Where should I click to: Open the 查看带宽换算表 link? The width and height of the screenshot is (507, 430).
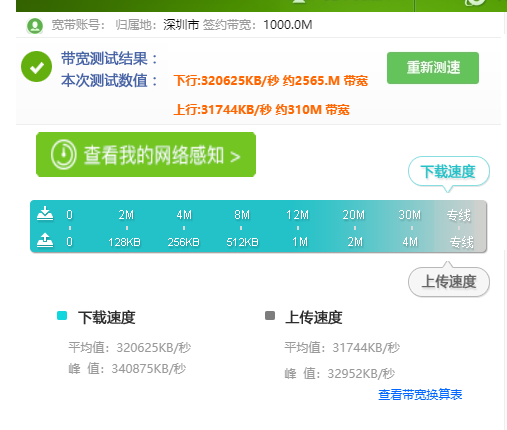pyautogui.click(x=420, y=395)
